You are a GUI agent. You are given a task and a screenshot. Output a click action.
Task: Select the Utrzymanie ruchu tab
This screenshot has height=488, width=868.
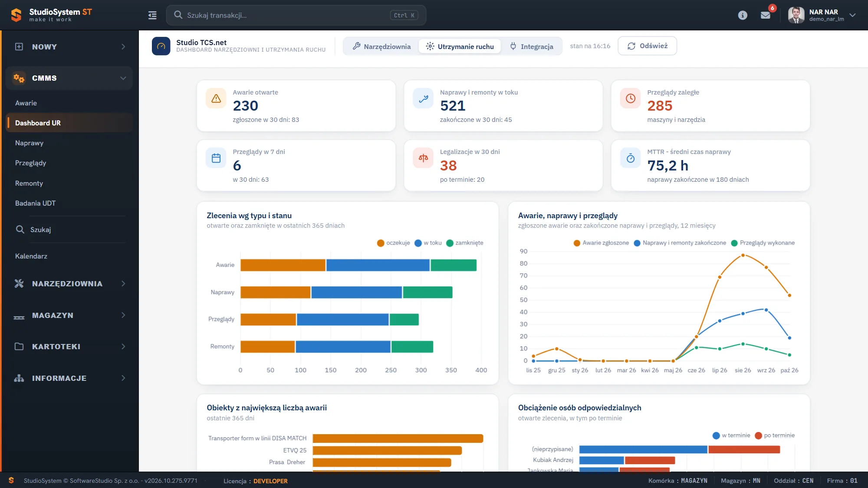[460, 46]
